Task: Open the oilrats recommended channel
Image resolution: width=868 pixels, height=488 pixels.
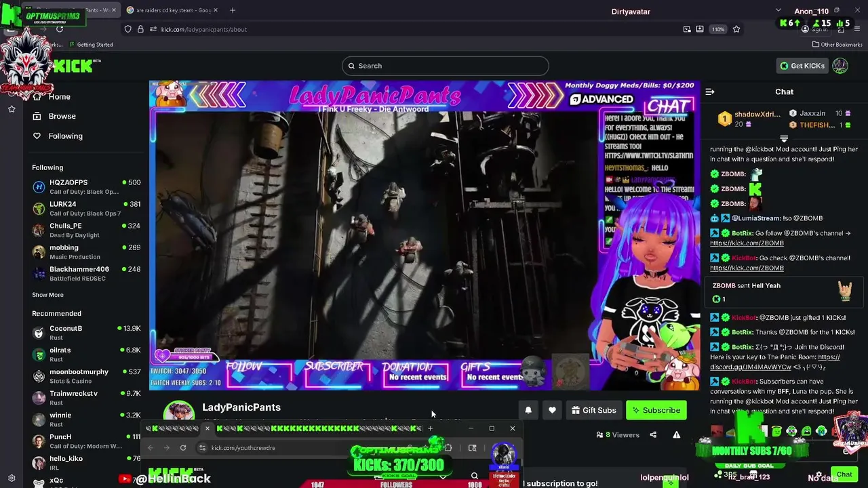Action: tap(86, 354)
